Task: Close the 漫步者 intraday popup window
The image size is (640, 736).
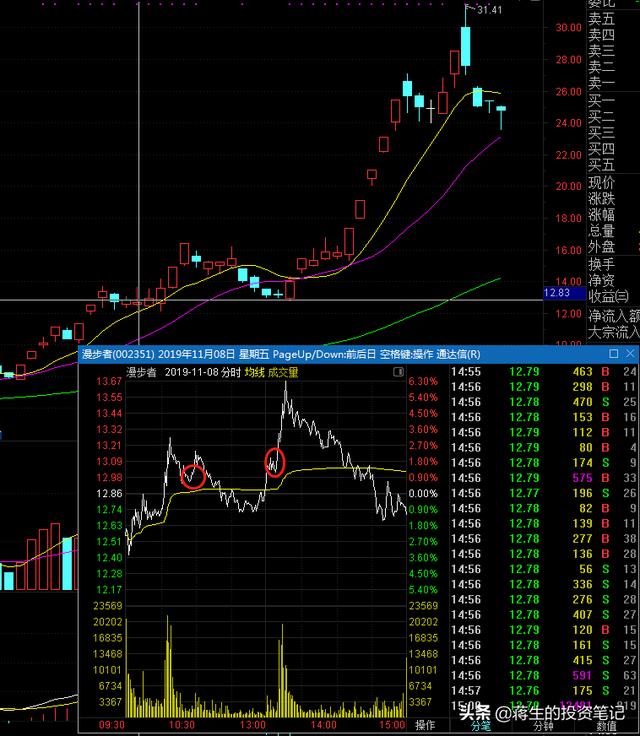Action: point(629,354)
